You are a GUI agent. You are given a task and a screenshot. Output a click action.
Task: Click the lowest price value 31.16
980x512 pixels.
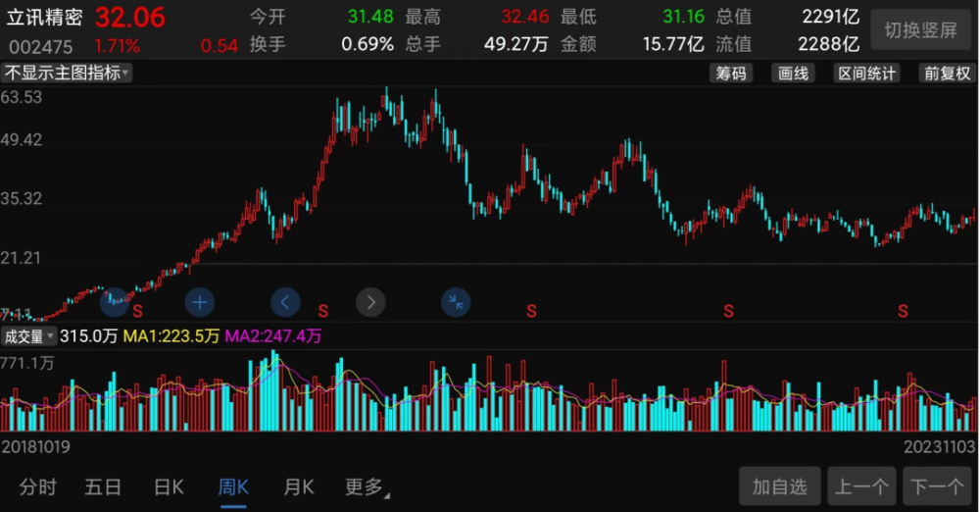[x=683, y=17]
